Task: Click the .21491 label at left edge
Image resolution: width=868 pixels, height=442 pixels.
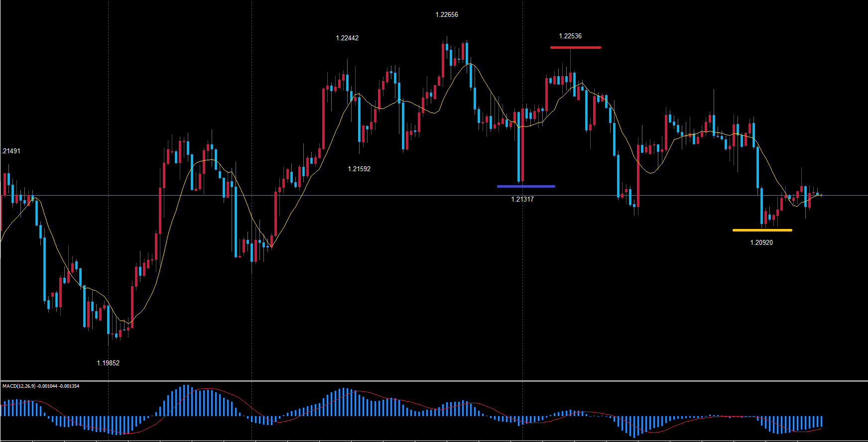Action: 11,151
